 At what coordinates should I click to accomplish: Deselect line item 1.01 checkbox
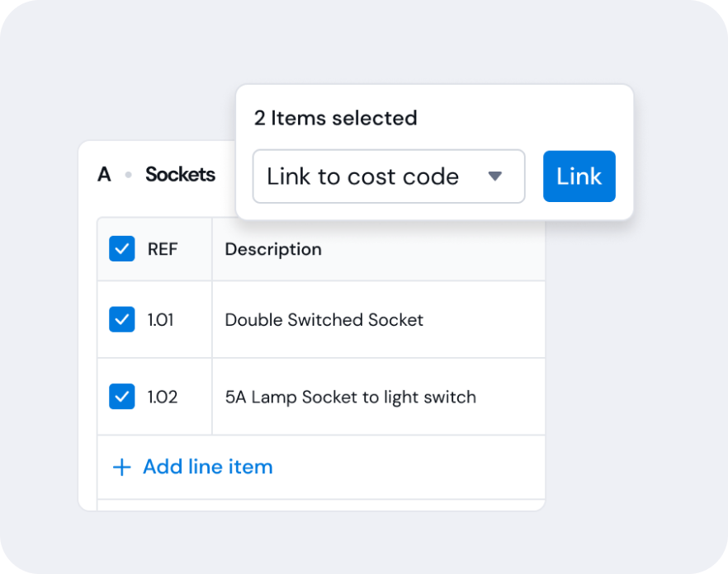122,319
